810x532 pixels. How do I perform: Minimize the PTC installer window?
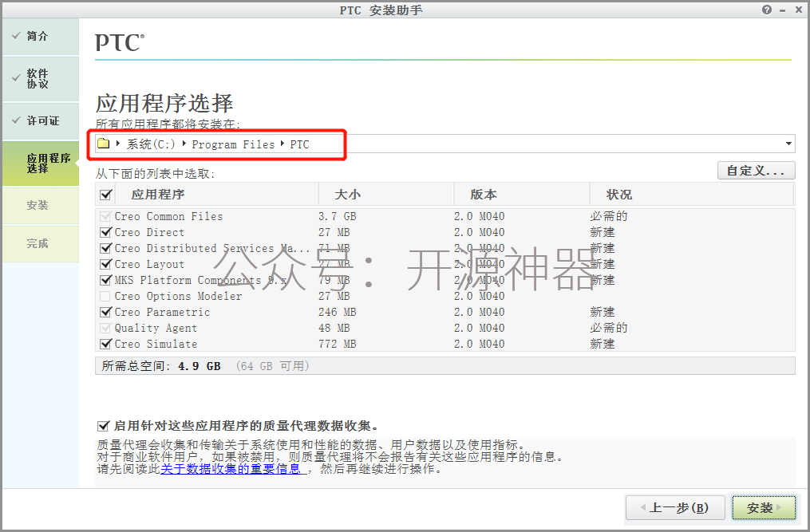pos(783,10)
